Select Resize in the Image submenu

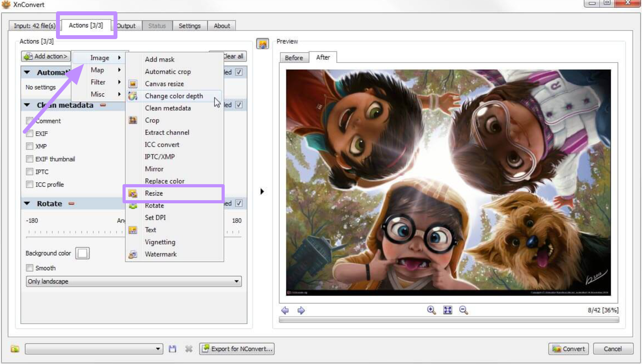[174, 193]
